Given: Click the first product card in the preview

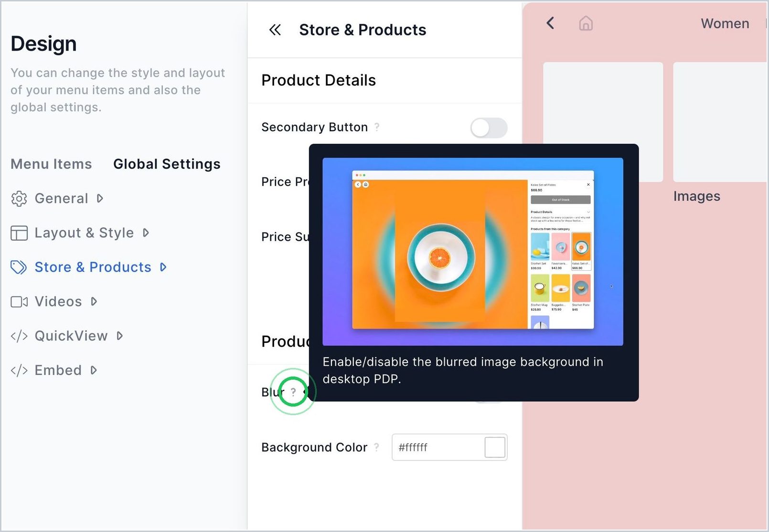Looking at the screenshot, I should [603, 122].
